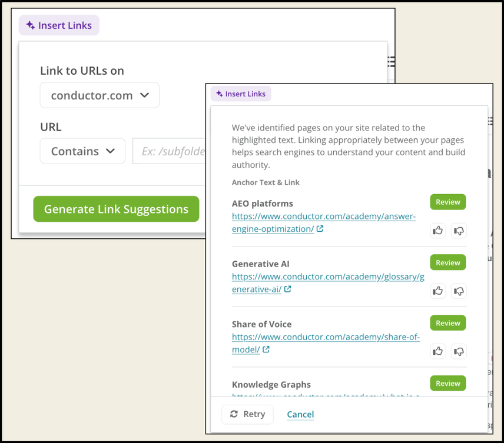
Task: Click Review for Knowledge Graphs
Action: [447, 383]
